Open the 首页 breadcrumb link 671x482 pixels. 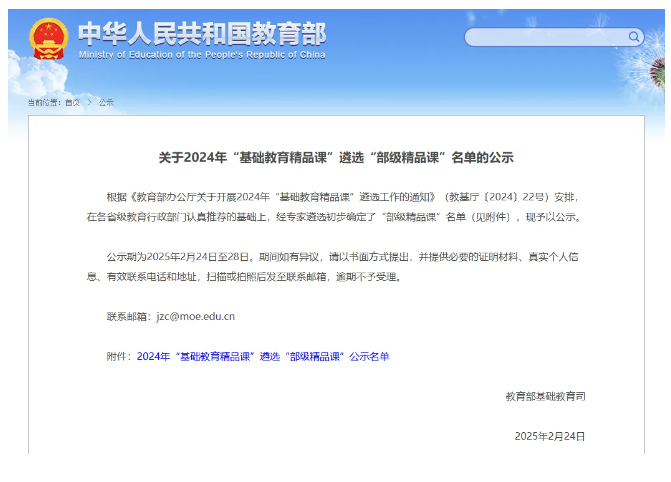click(72, 102)
